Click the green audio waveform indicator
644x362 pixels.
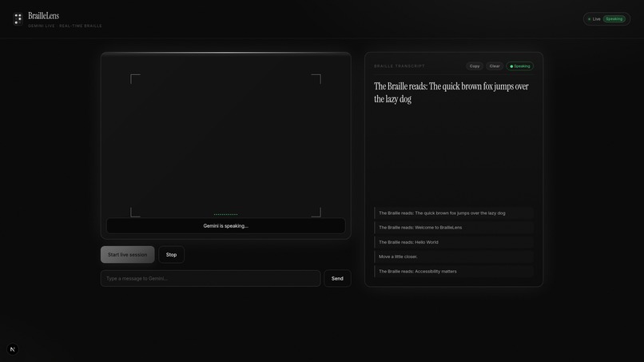(x=225, y=214)
